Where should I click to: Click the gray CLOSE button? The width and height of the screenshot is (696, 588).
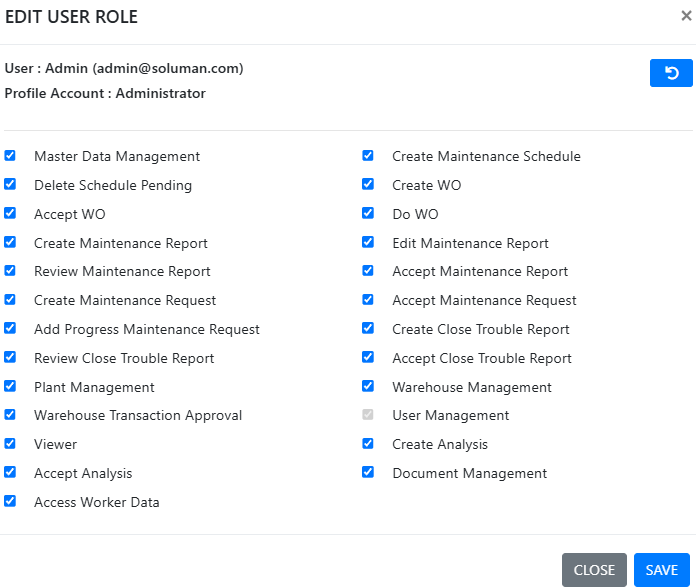[594, 570]
